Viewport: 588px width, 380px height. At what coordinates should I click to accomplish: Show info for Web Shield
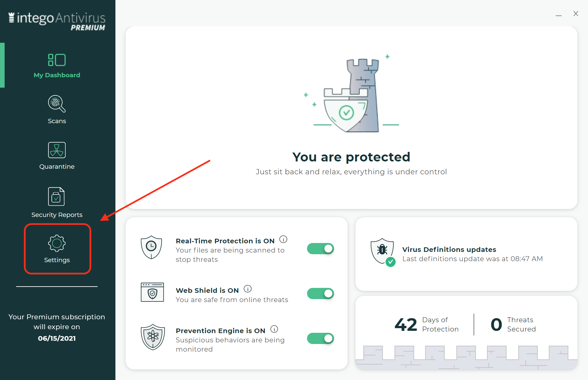pos(248,289)
